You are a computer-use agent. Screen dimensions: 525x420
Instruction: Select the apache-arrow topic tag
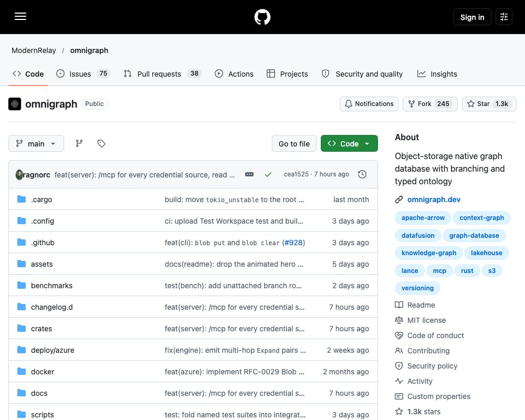tap(423, 218)
